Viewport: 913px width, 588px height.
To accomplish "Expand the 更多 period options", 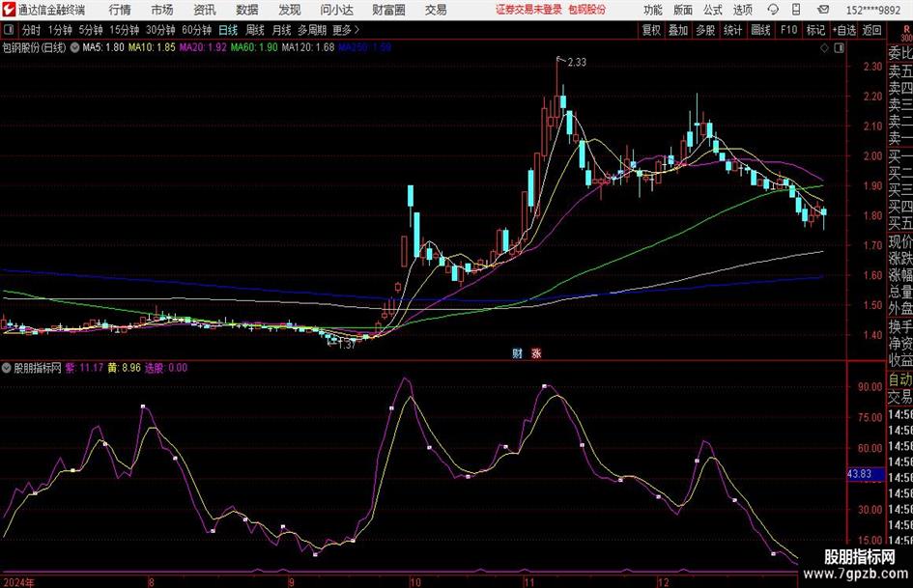I will pos(346,30).
